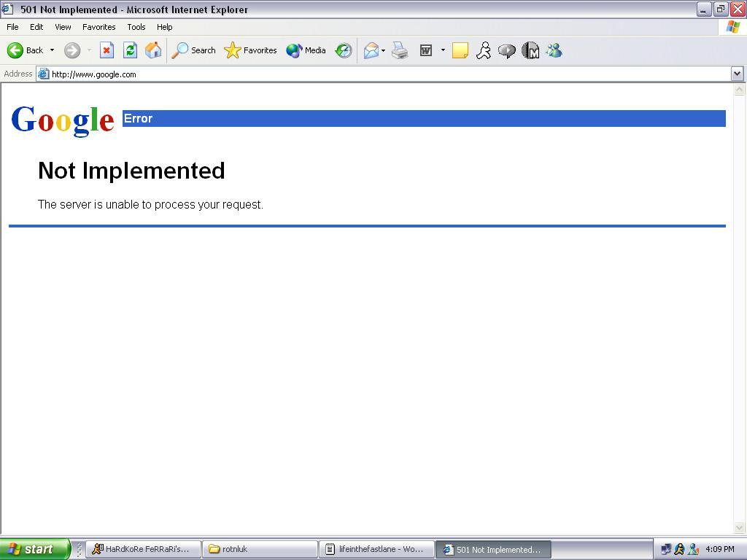Switch to lifeinthefastlane WordPad taskbar button
747x560 pixels.
[376, 549]
